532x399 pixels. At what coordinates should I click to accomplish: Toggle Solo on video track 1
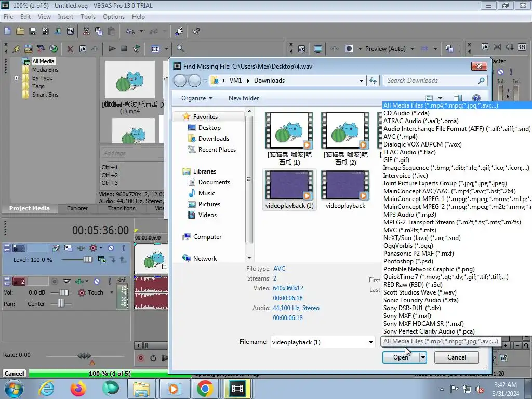(x=124, y=248)
